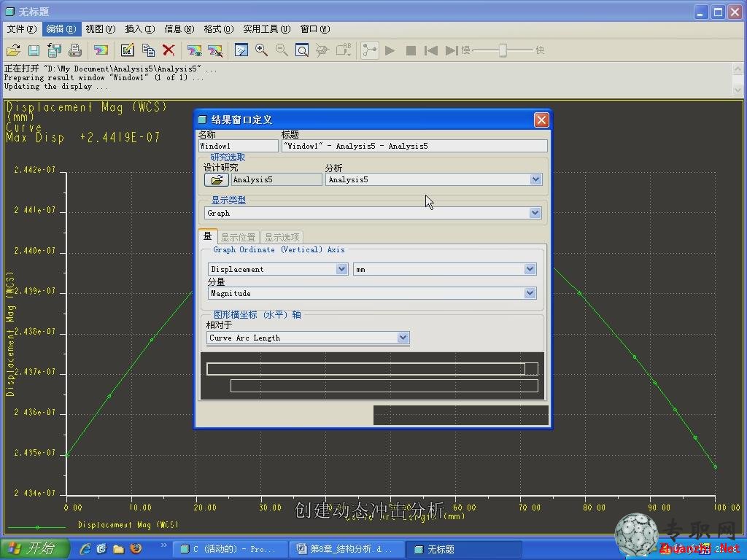747x560 pixels.
Task: Step to next animation frame
Action: (451, 50)
